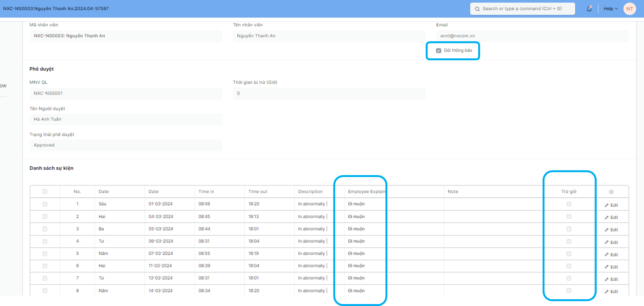Image resolution: width=644 pixels, height=306 pixels.
Task: Click the Employee Explain column header
Action: point(366,192)
